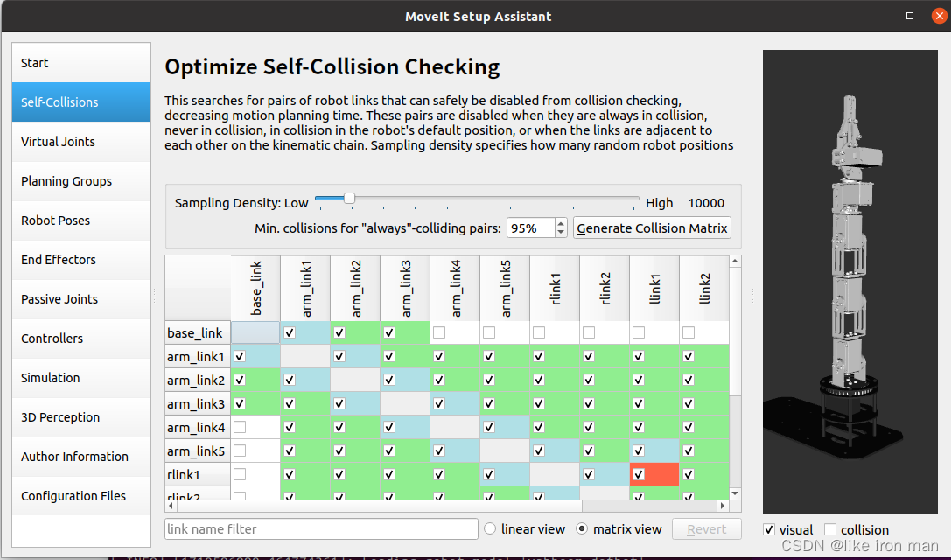Image resolution: width=951 pixels, height=560 pixels.
Task: Open End Effectors section
Action: (81, 260)
